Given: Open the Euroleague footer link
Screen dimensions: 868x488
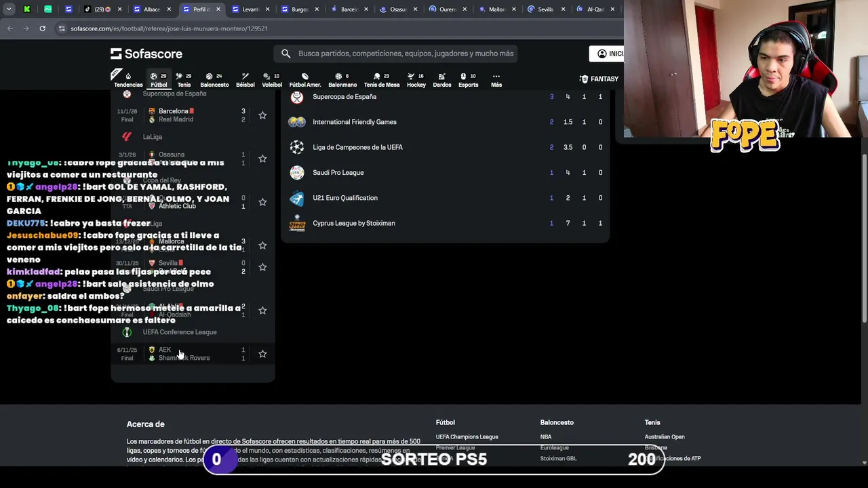Looking at the screenshot, I should [x=554, y=448].
